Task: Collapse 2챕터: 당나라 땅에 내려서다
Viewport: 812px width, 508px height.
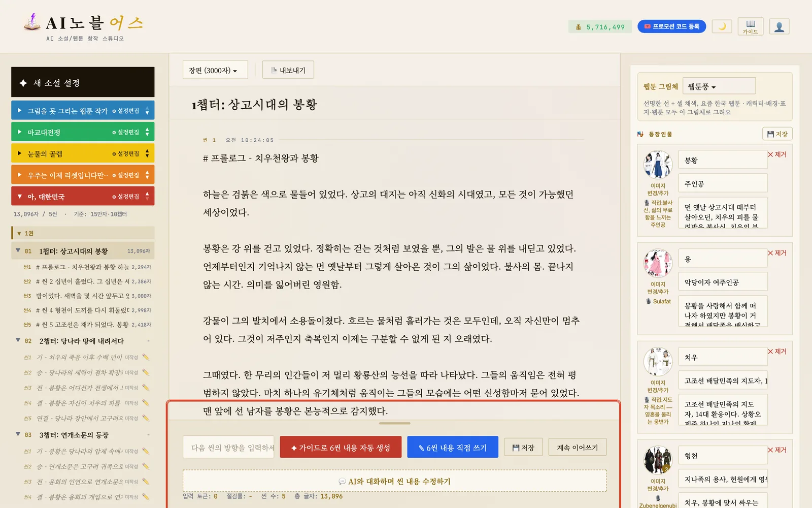Action: click(18, 340)
